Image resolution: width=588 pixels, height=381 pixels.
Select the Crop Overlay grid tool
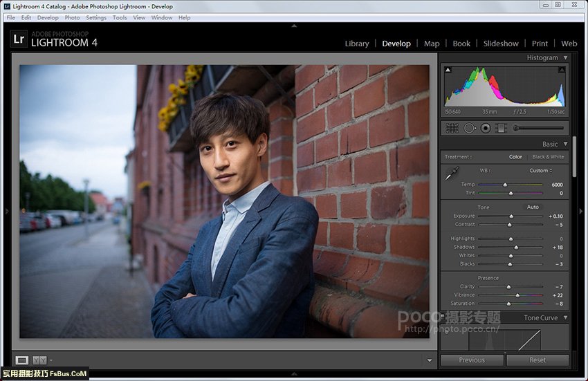452,128
